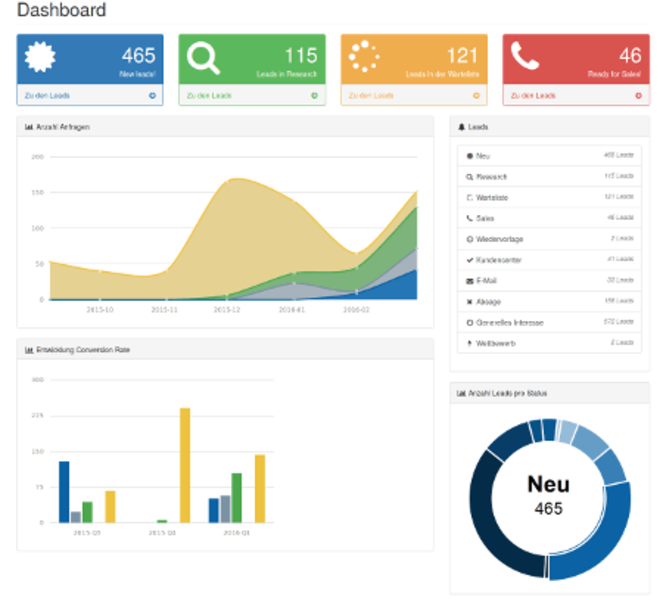Click the spinner icon on the orange card

(x=364, y=57)
